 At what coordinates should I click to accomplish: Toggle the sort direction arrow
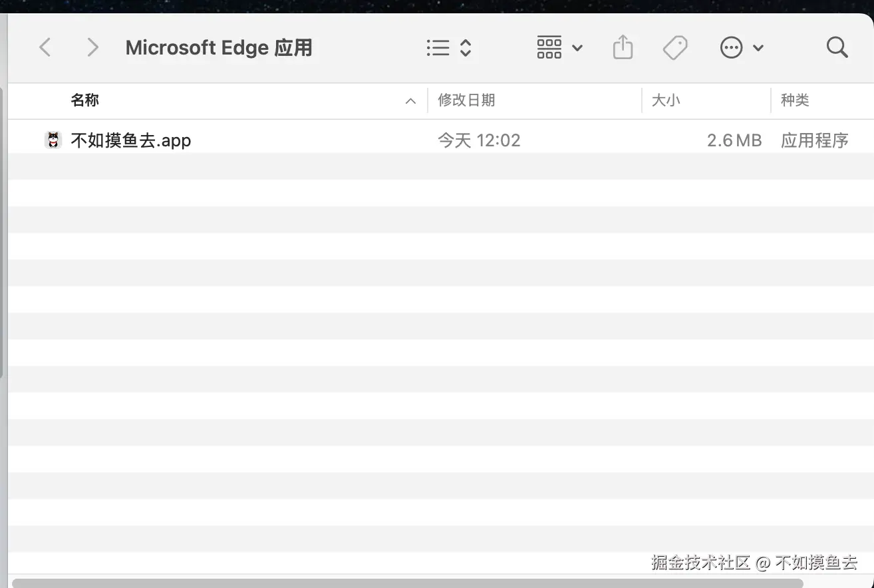click(x=410, y=101)
